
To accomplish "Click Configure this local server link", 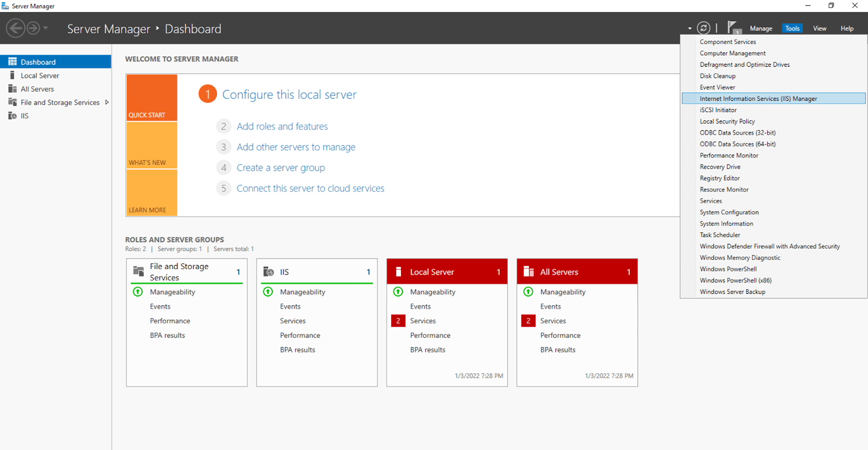I will pyautogui.click(x=289, y=94).
